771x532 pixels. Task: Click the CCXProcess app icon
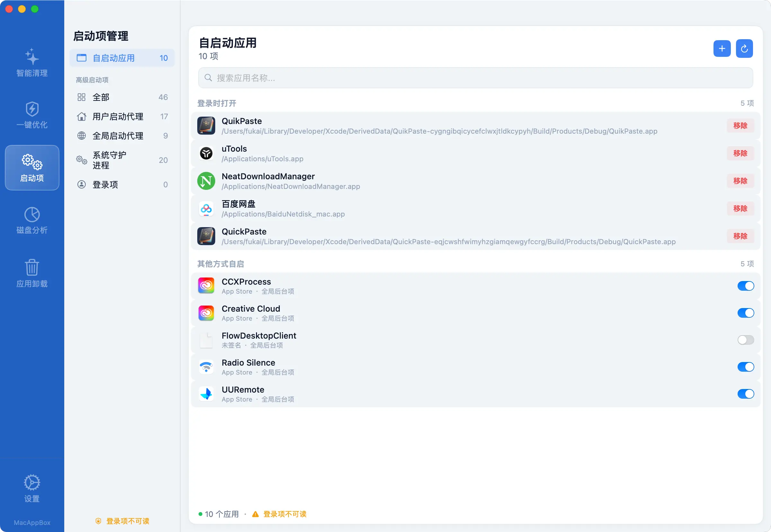[206, 286]
